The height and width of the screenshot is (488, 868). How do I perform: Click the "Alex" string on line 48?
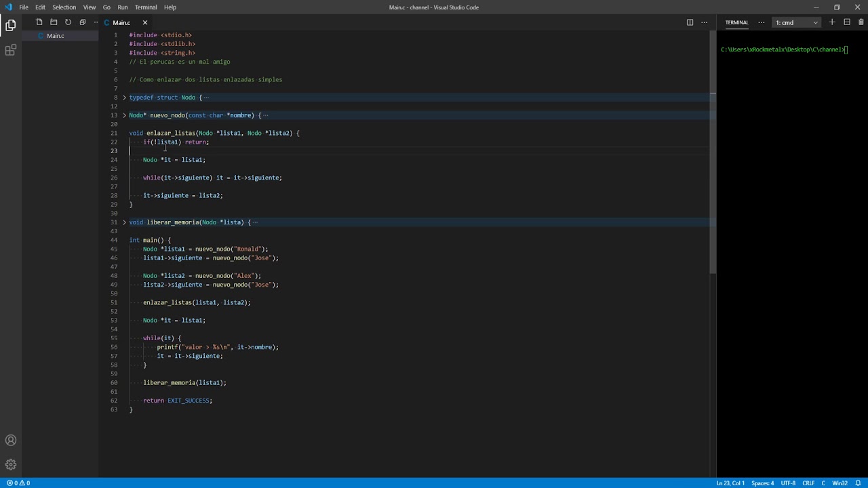(245, 276)
